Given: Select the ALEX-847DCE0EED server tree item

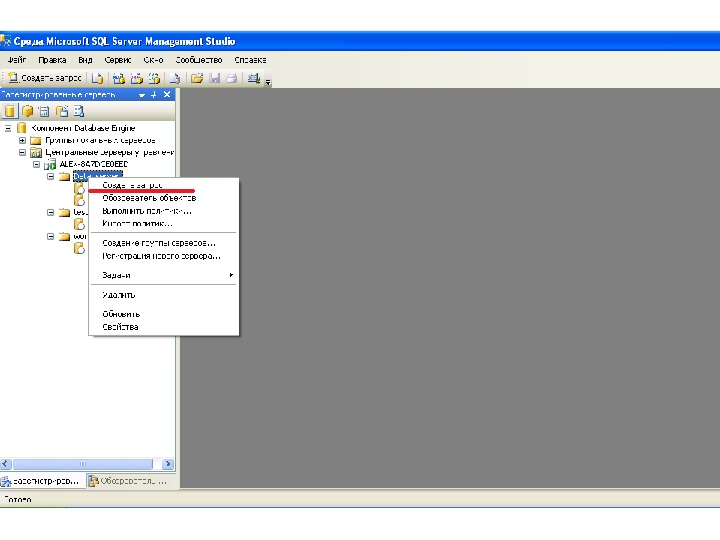Looking at the screenshot, I should pyautogui.click(x=94, y=164).
